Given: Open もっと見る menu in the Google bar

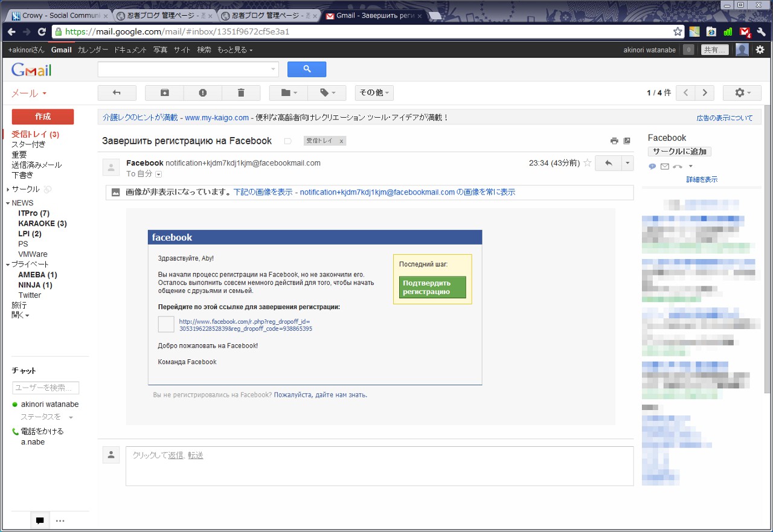Looking at the screenshot, I should (x=235, y=50).
